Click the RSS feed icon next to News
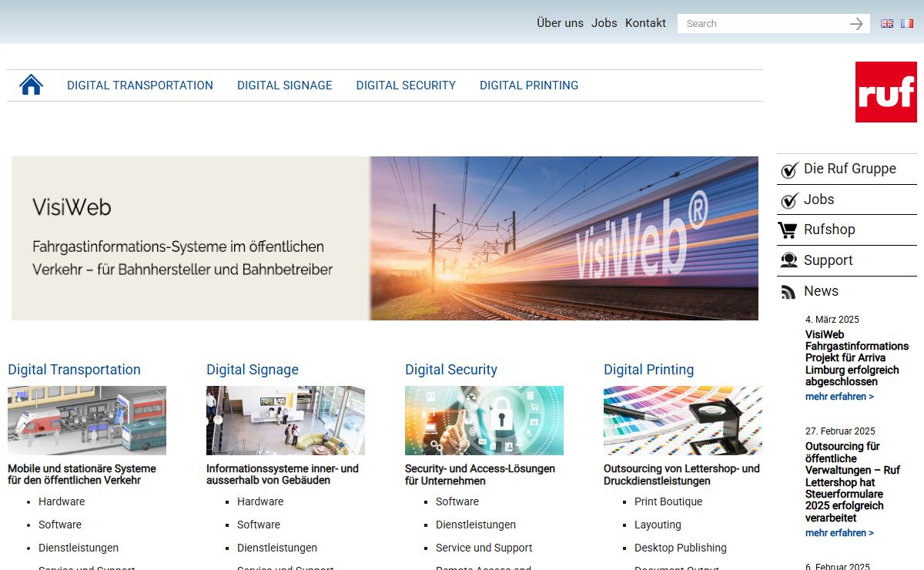This screenshot has width=924, height=570. 788,292
